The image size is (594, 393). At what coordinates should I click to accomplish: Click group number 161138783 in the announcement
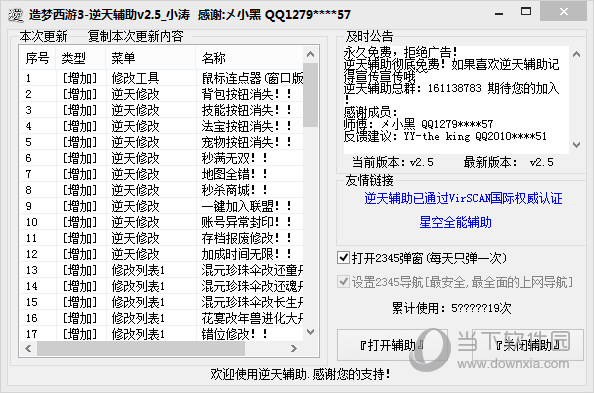tap(455, 88)
